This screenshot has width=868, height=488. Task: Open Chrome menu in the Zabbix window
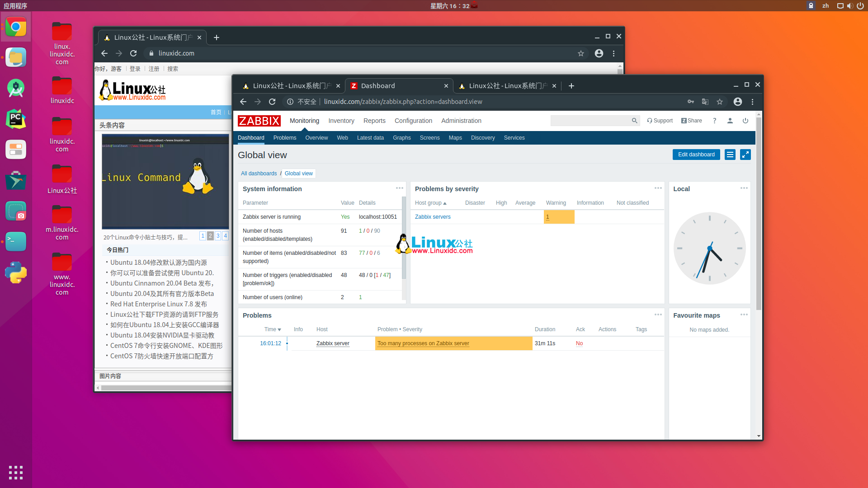[x=752, y=102]
